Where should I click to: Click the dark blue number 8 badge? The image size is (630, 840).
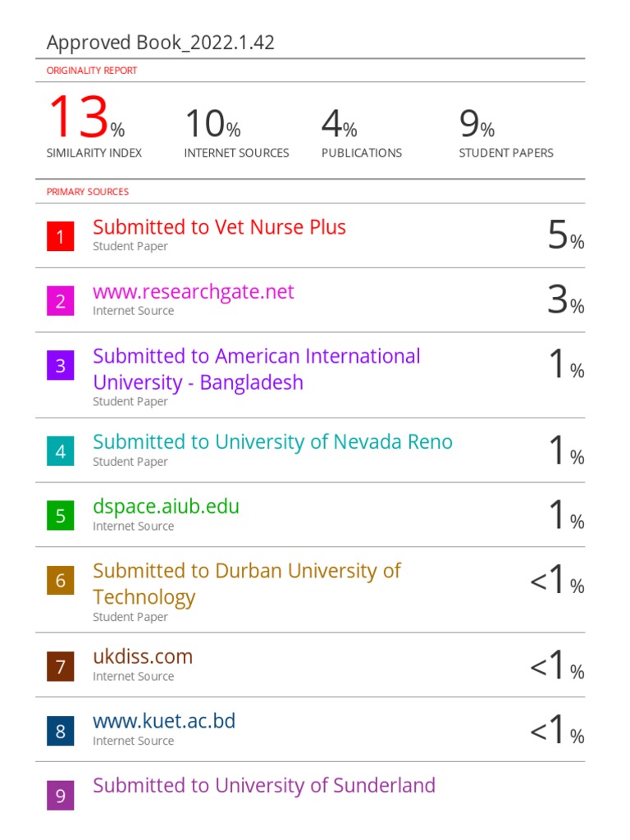click(x=61, y=730)
